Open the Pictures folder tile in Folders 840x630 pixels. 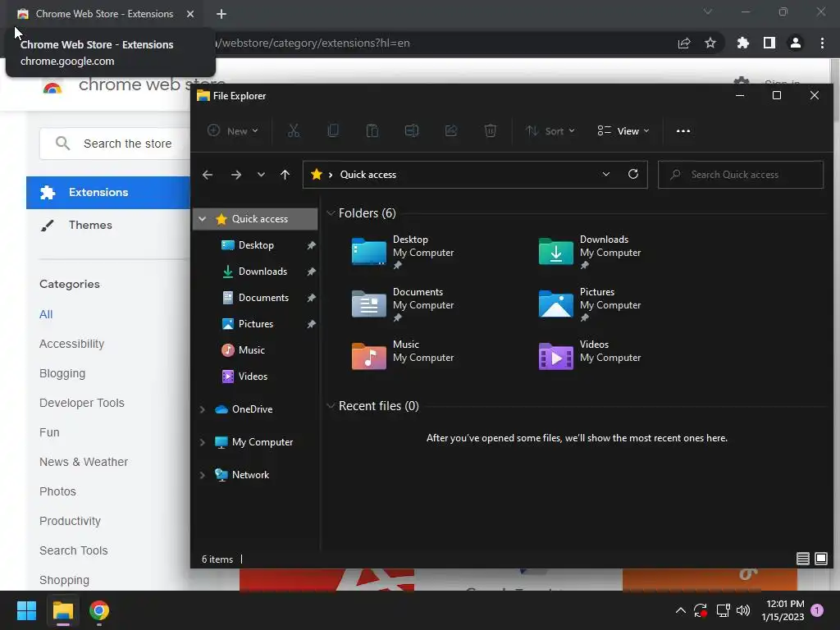(x=590, y=304)
